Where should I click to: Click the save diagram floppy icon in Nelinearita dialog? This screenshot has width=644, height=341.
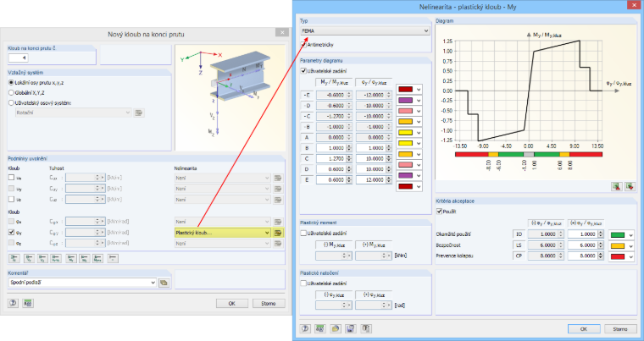350,328
